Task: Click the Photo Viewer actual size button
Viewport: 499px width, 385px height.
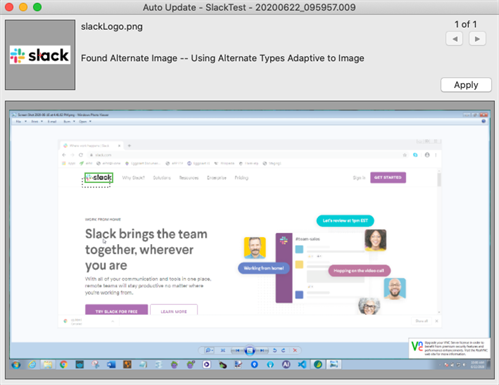Action: (223, 350)
